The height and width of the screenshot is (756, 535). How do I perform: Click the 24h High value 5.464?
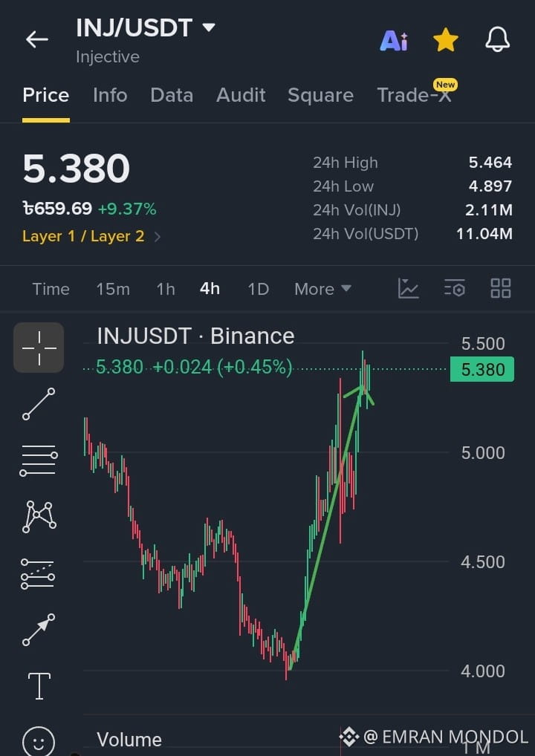click(490, 163)
